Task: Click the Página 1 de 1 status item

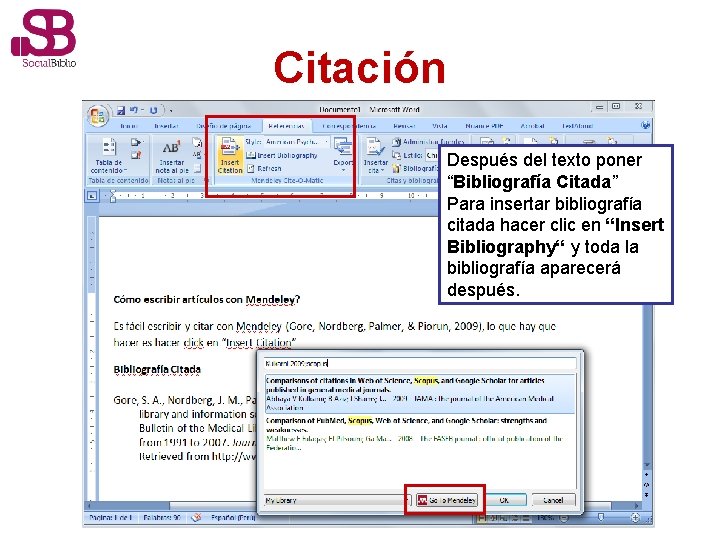Action: coord(110,518)
